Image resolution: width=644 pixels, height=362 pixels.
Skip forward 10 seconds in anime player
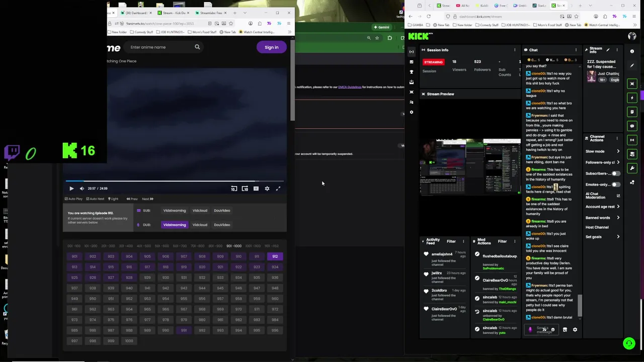[x=245, y=189]
